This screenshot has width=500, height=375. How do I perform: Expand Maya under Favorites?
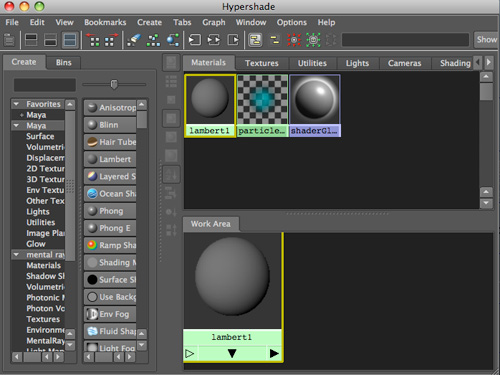21,115
